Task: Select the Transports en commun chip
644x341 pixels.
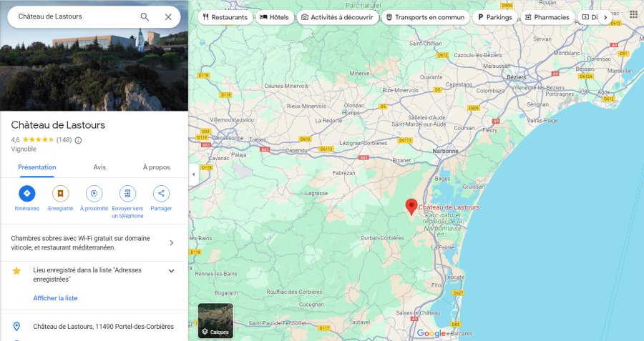Action: pos(425,17)
